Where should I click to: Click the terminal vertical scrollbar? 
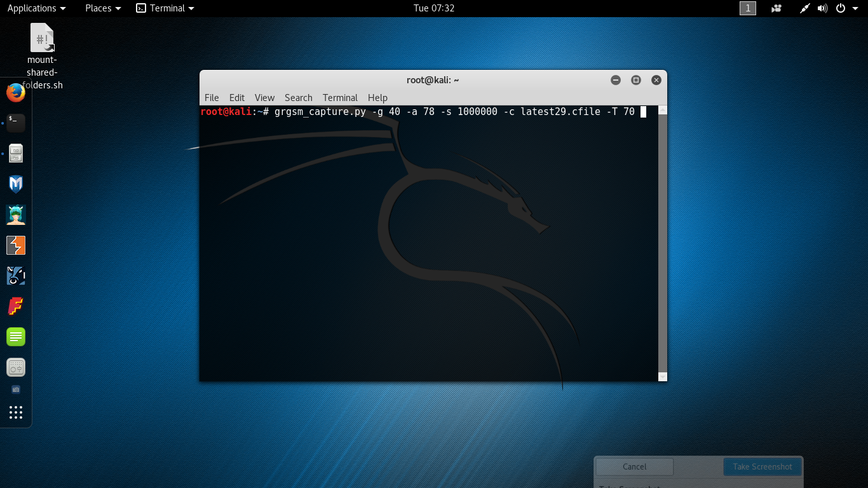click(663, 241)
